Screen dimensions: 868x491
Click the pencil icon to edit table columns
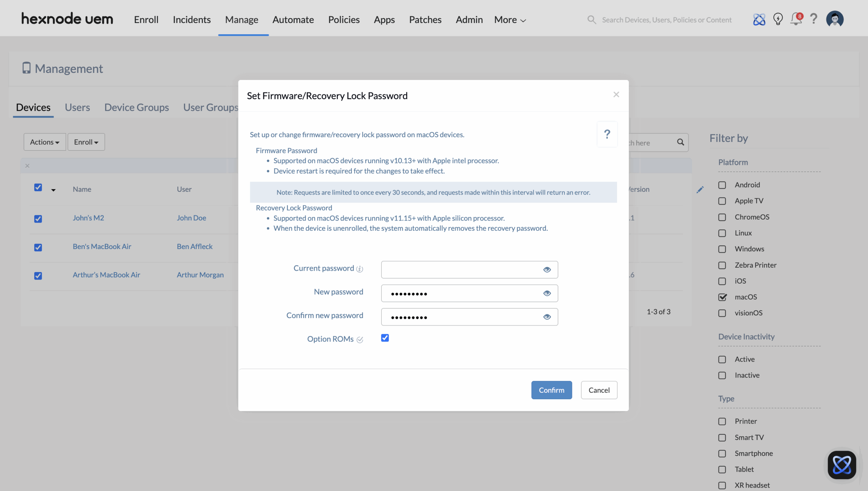pyautogui.click(x=701, y=189)
